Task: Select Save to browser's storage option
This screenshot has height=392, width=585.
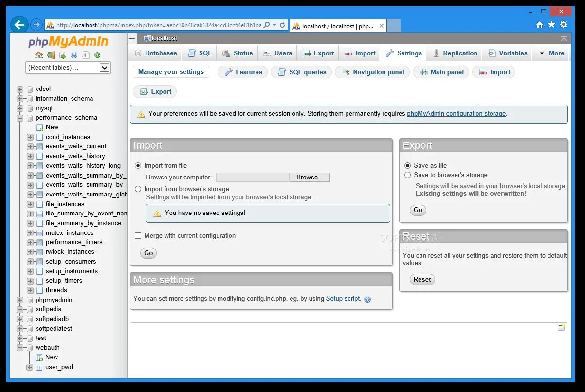Action: [408, 175]
